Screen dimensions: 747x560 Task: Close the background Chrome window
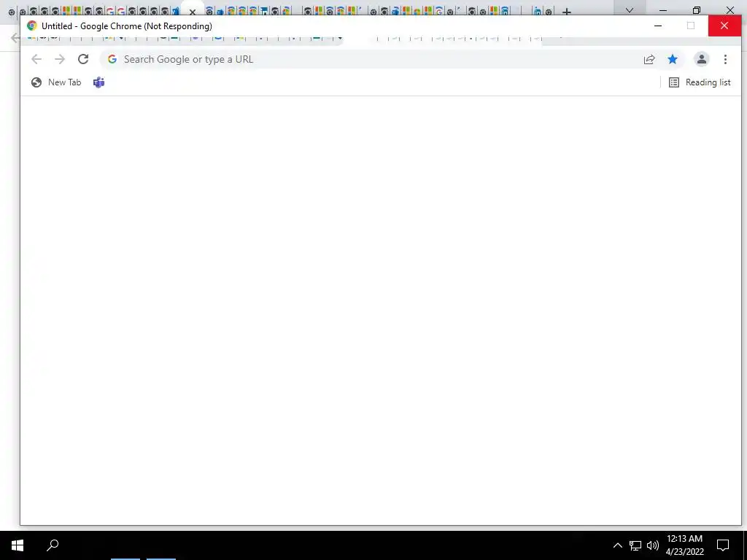[729, 10]
